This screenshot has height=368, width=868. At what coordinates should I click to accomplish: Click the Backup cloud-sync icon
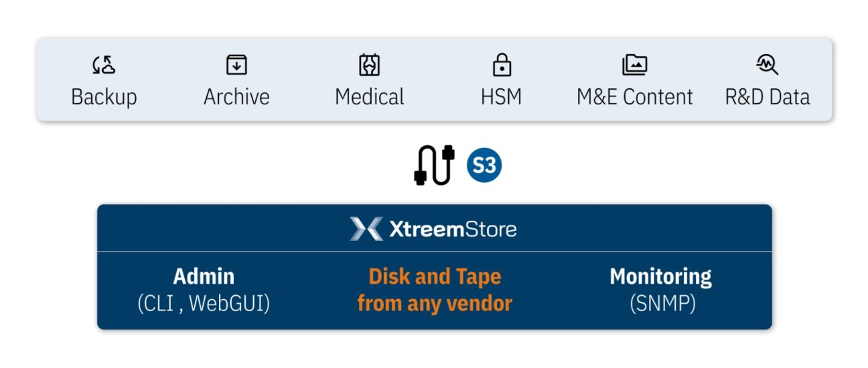pos(104,65)
